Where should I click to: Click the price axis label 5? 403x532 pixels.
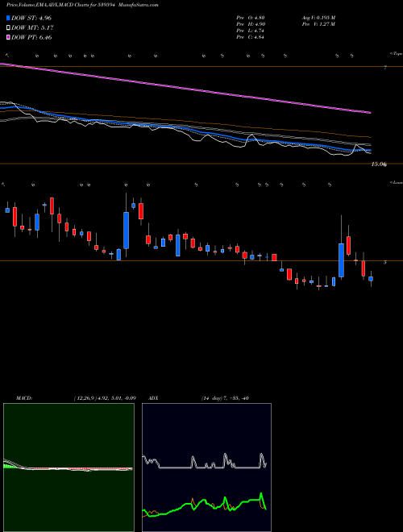(385, 262)
